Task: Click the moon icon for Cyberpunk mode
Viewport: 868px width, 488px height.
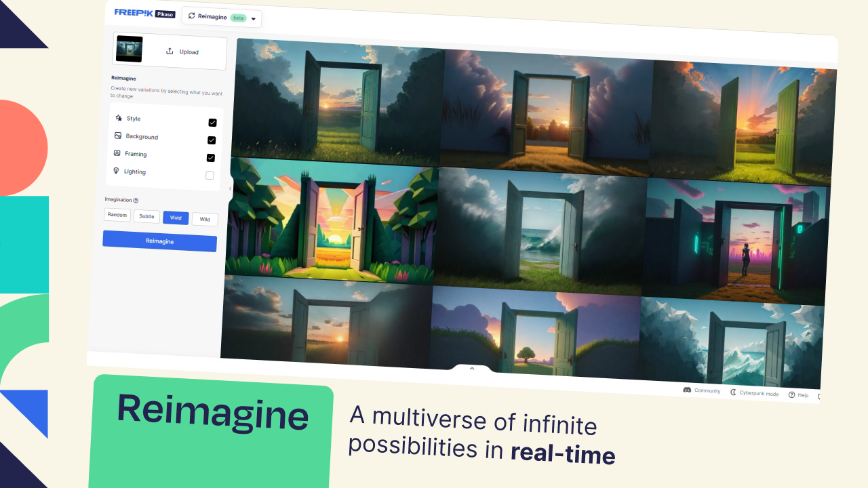Action: [733, 392]
